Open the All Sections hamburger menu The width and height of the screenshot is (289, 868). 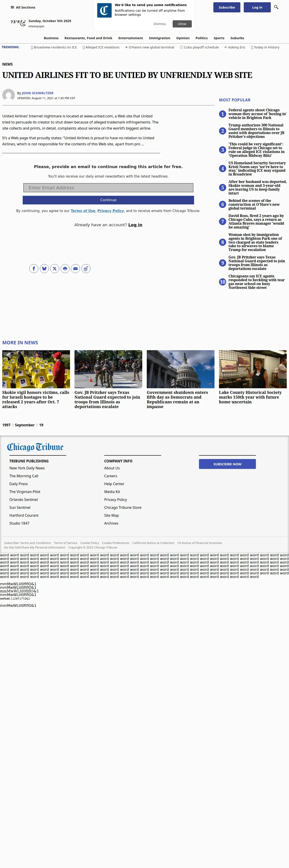point(23,7)
